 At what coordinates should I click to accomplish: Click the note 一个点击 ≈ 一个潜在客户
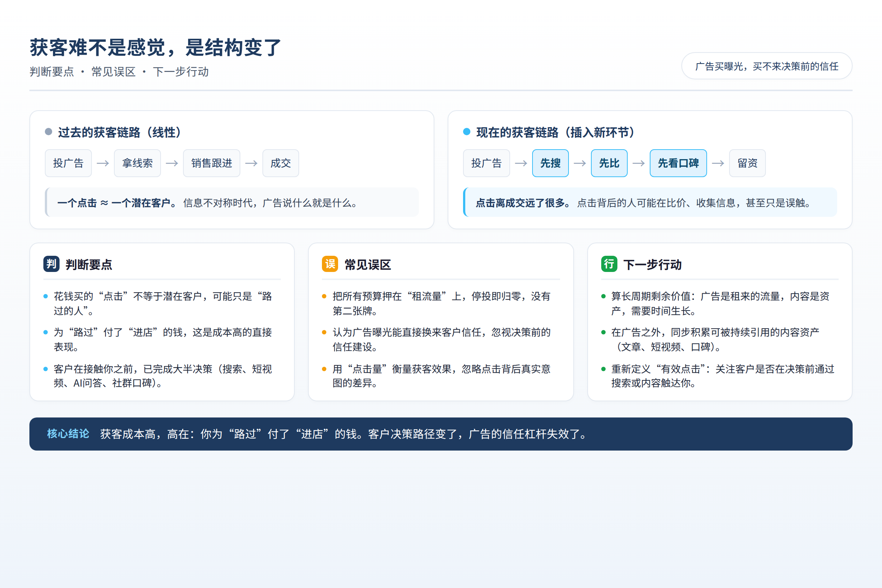pyautogui.click(x=232, y=202)
